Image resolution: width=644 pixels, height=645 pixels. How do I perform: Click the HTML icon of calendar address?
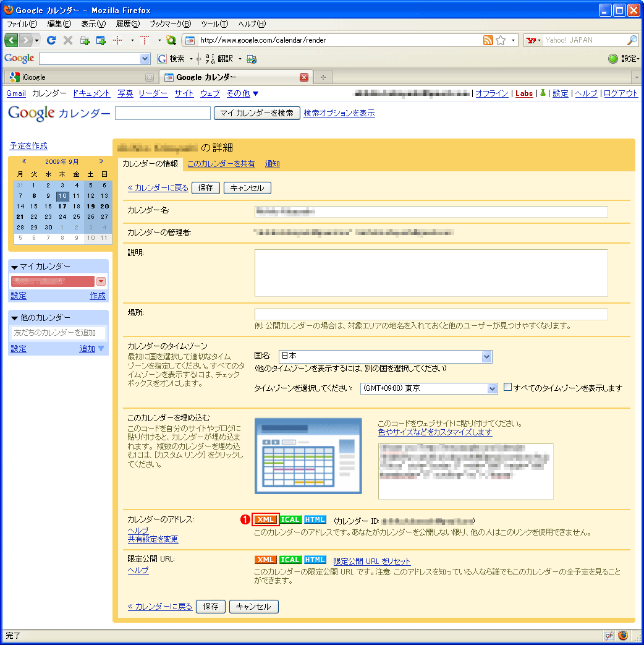(x=315, y=519)
